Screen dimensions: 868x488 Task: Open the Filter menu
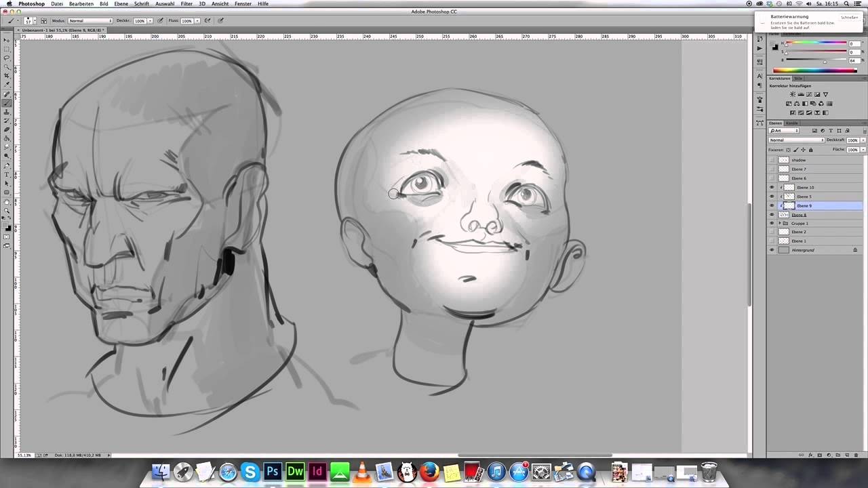[x=186, y=3]
